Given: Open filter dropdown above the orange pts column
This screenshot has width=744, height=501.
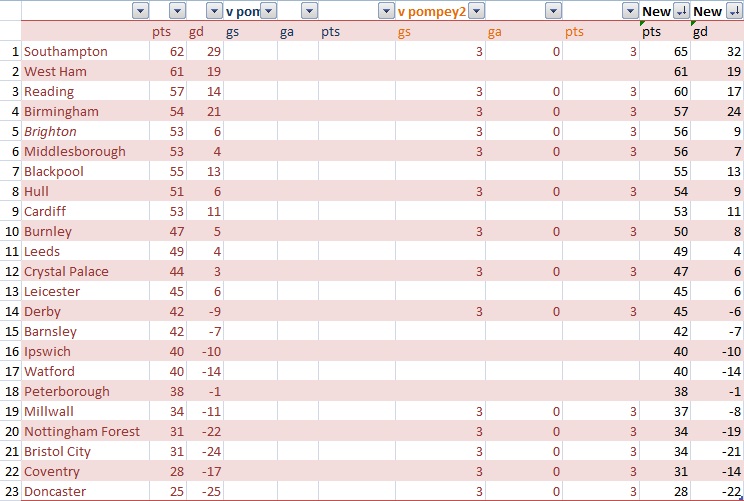Looking at the screenshot, I should click(630, 11).
